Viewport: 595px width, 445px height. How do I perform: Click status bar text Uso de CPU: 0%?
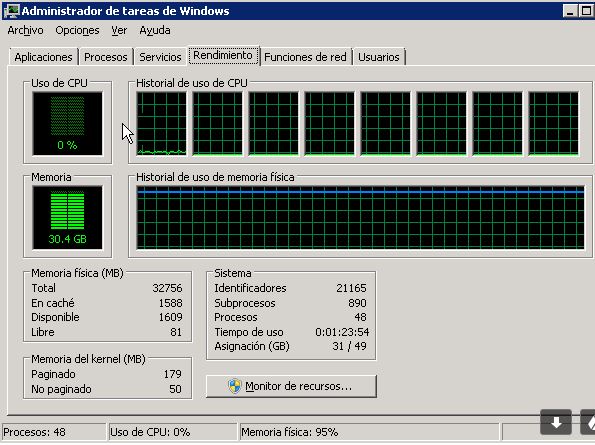[x=150, y=432]
